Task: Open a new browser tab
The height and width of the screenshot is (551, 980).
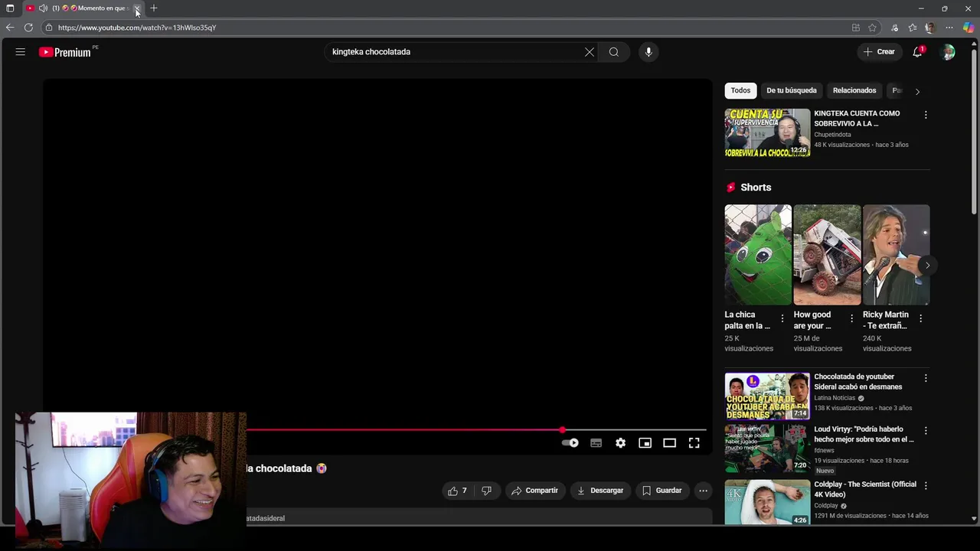Action: [x=154, y=8]
